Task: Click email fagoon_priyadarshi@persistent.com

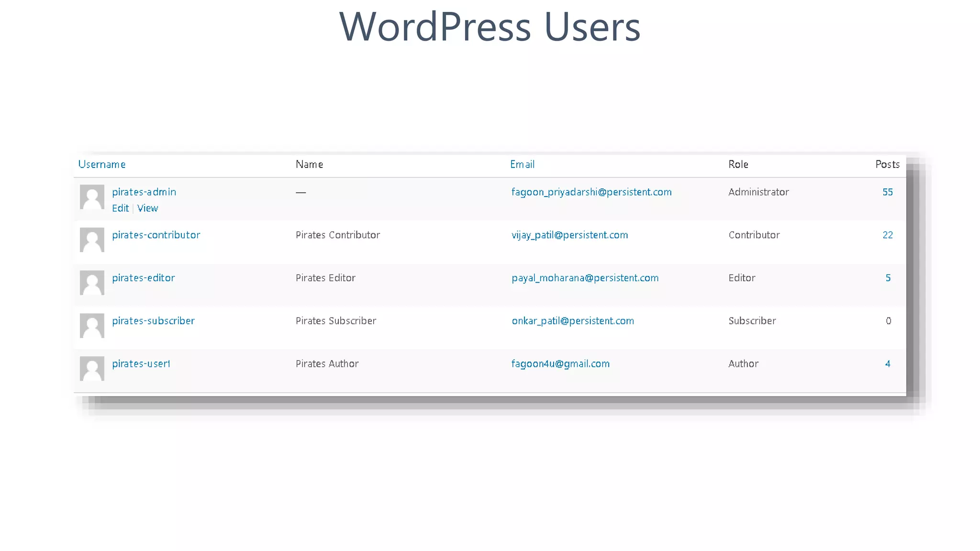Action: pos(591,192)
